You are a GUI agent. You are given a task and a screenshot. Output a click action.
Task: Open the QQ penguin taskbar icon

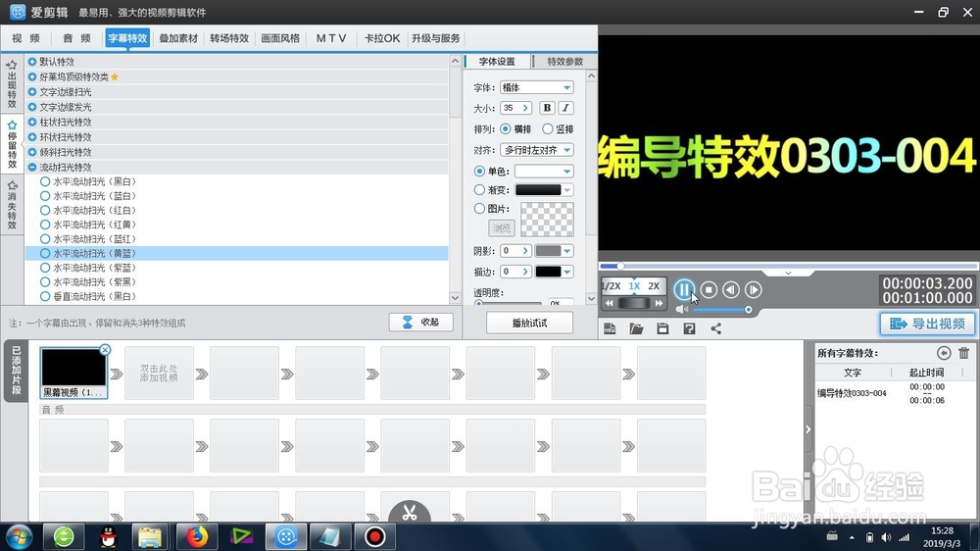[x=109, y=536]
